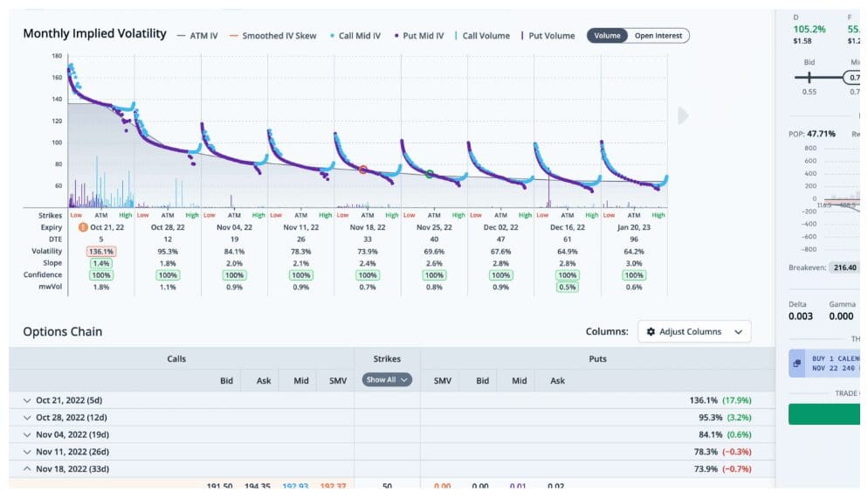The image size is (868, 499).
Task: Click the orange earnings icon beside Oct 21, 22
Action: [x=83, y=226]
